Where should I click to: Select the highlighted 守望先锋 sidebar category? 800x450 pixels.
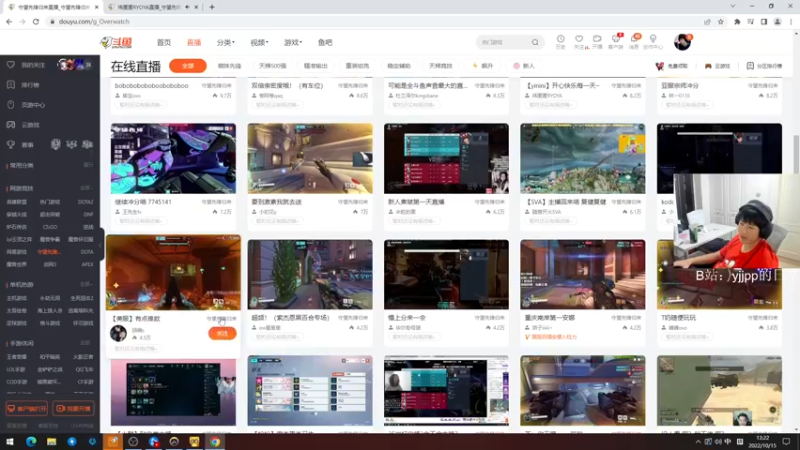click(49, 252)
